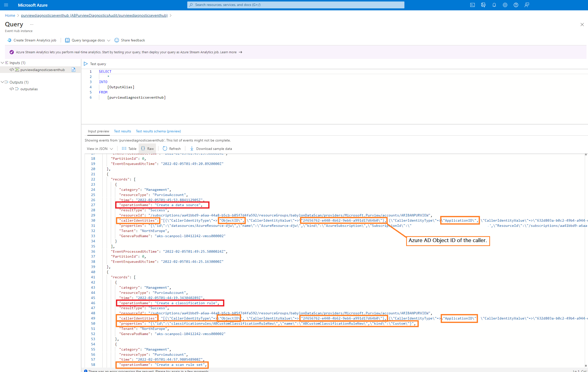Open the View in JSON dropdown
The width and height of the screenshot is (588, 372).
[x=100, y=149]
